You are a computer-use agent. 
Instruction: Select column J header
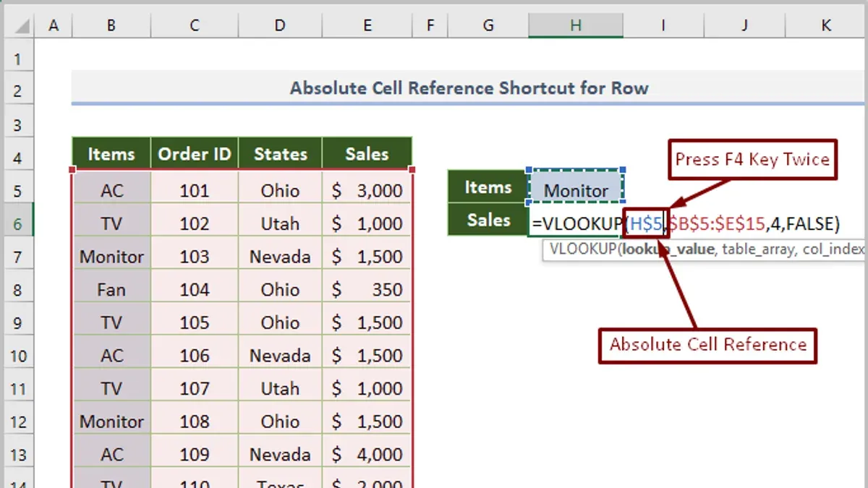click(x=744, y=26)
